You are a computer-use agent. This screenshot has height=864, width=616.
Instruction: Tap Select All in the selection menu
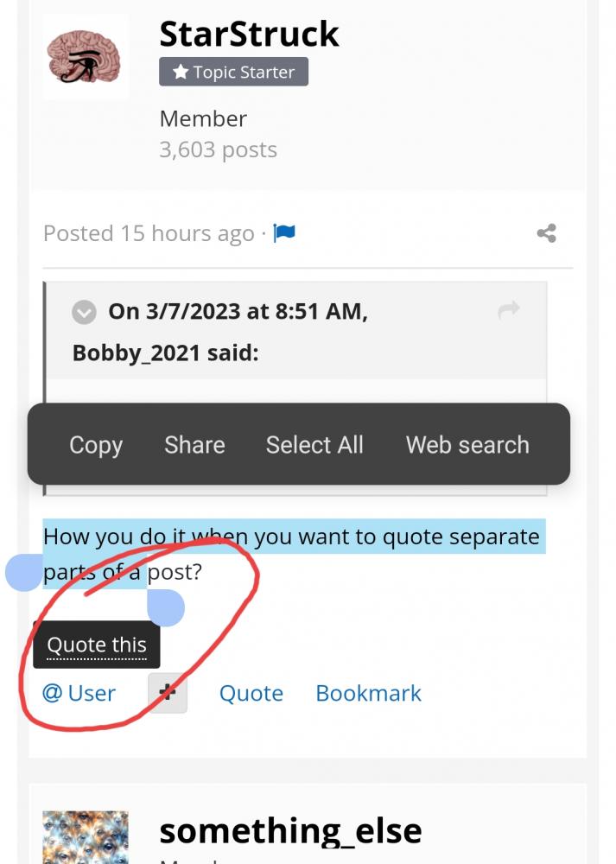pyautogui.click(x=314, y=445)
